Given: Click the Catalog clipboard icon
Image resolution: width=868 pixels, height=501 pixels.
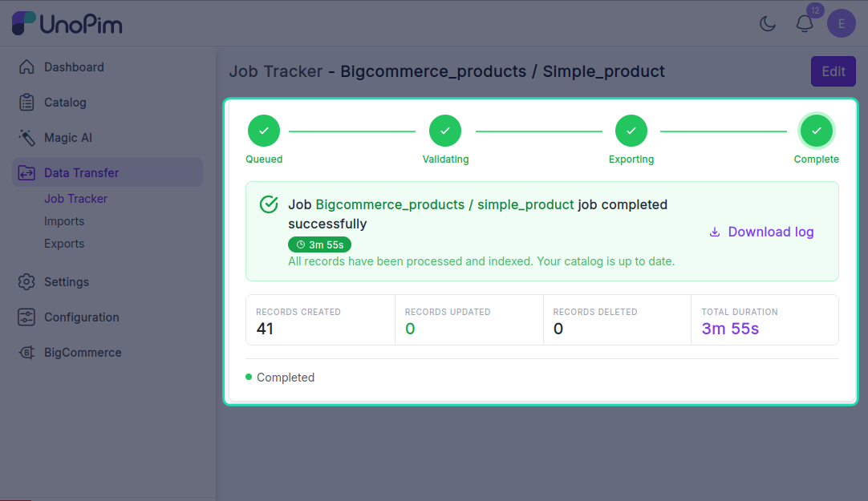Looking at the screenshot, I should point(26,103).
